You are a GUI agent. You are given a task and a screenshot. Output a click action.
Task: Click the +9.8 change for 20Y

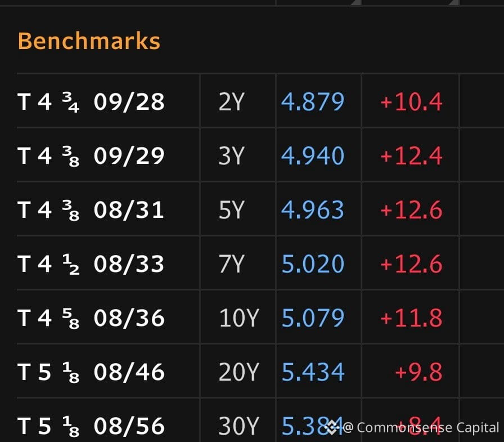(419, 372)
